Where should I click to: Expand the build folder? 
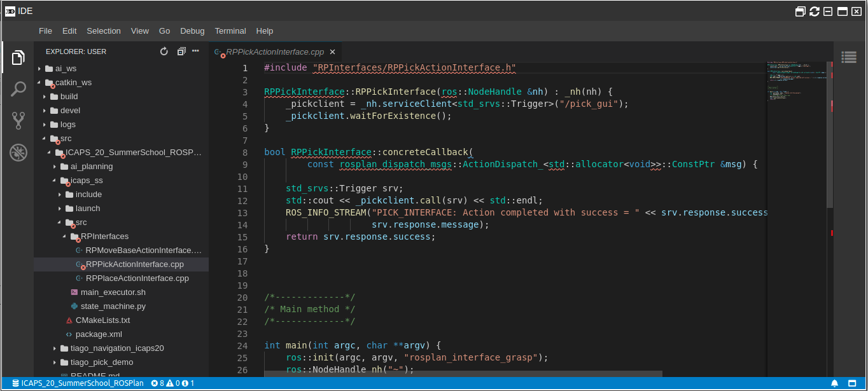click(x=121, y=97)
